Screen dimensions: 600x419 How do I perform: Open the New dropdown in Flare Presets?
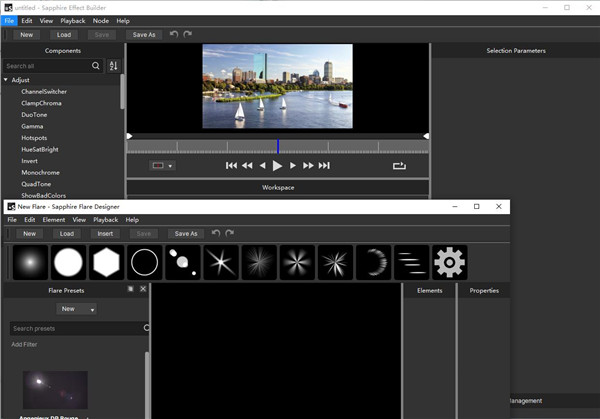[x=76, y=309]
